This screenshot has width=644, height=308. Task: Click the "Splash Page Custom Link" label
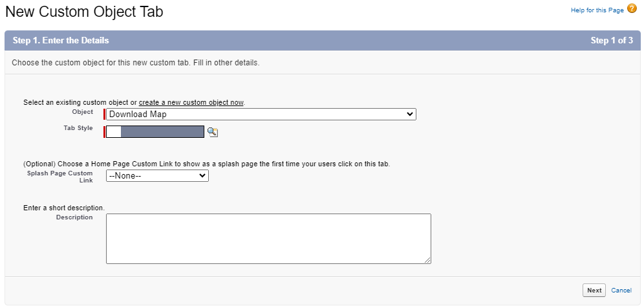point(60,177)
